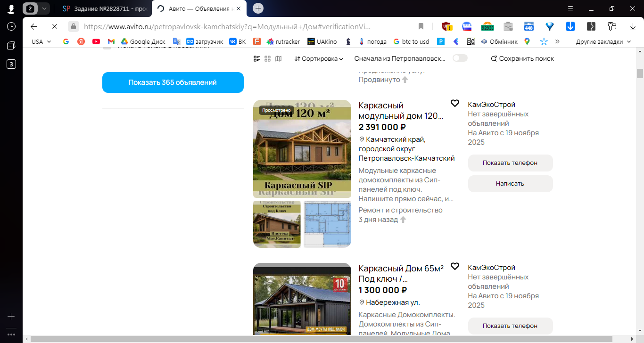Open загрузчик bookmark

click(x=205, y=41)
